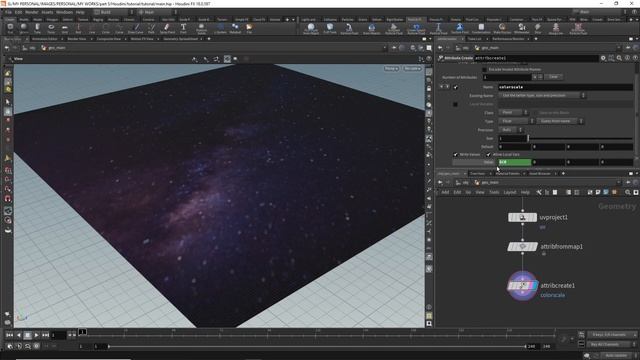The width and height of the screenshot is (640, 360).
Task: Select the Curve shelf tool
Action: pyautogui.click(x=119, y=28)
